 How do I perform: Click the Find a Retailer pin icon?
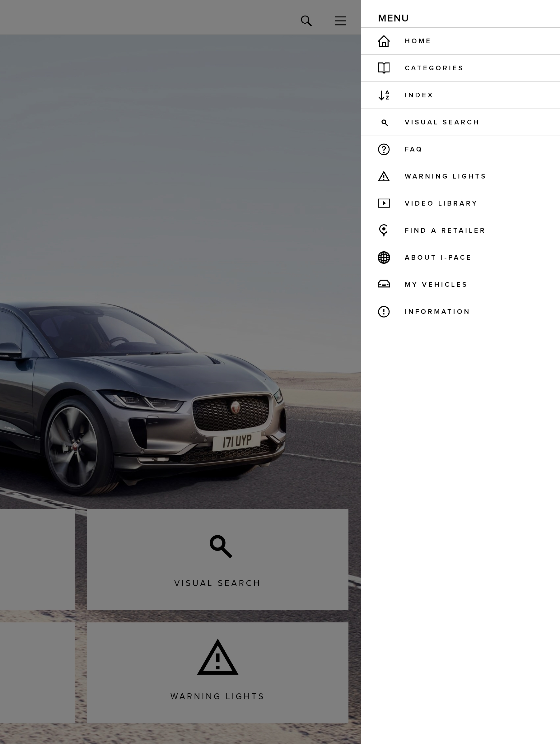tap(383, 230)
